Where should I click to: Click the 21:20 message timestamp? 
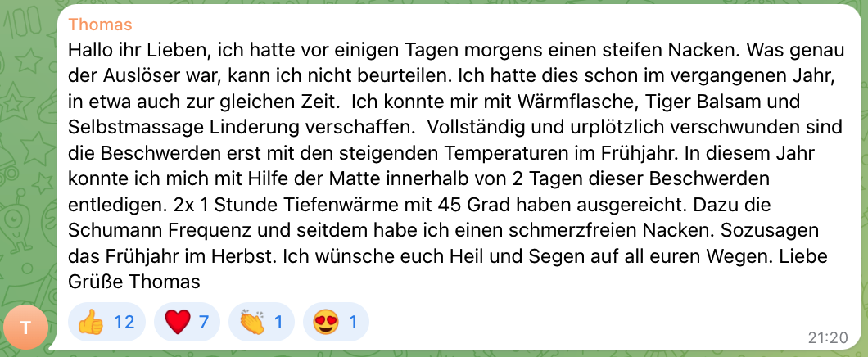click(x=828, y=337)
